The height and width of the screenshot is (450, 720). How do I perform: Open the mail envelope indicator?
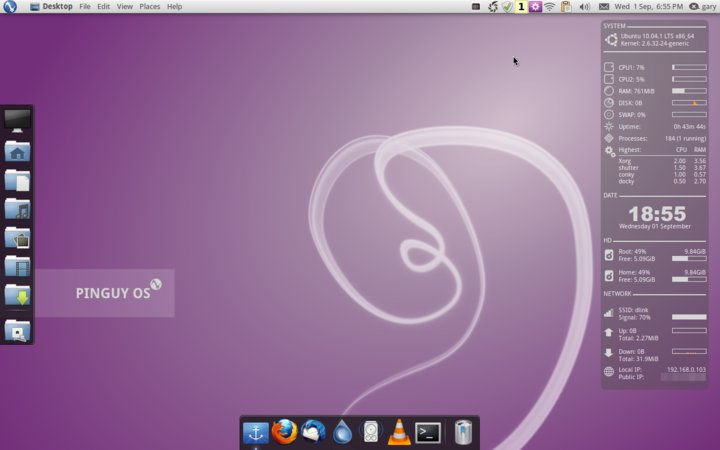click(x=604, y=6)
